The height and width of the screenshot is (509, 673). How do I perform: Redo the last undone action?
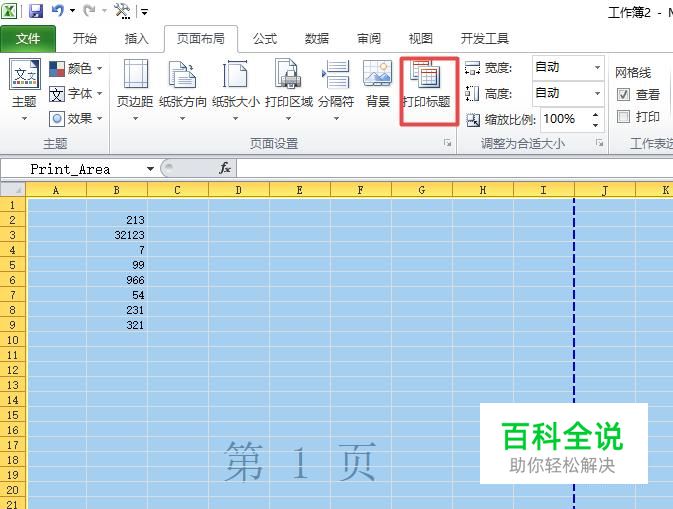tap(89, 10)
